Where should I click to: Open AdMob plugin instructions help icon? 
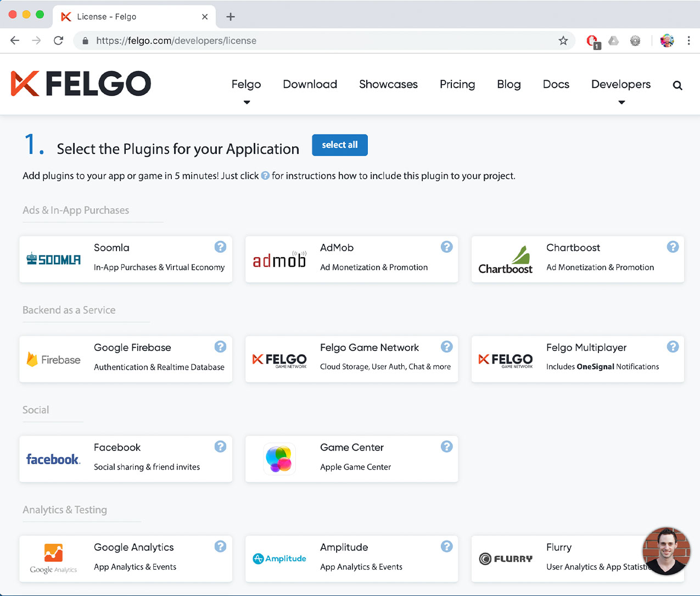447,247
